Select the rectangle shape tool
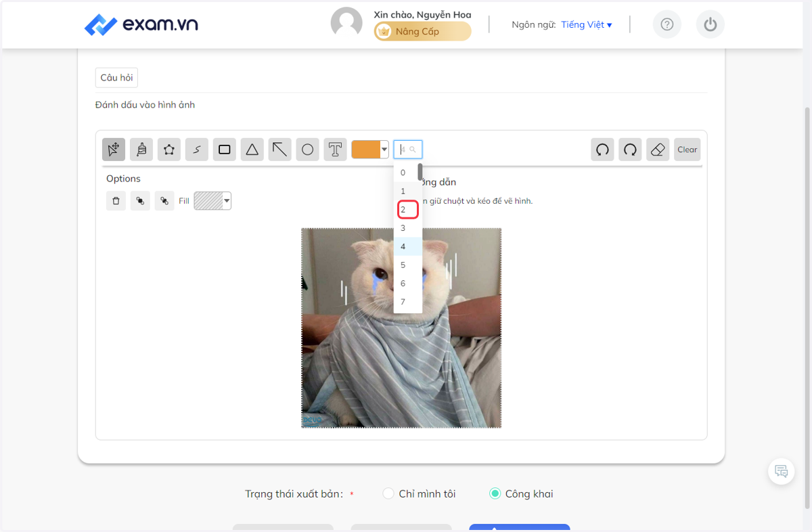The image size is (812, 532). coord(225,150)
